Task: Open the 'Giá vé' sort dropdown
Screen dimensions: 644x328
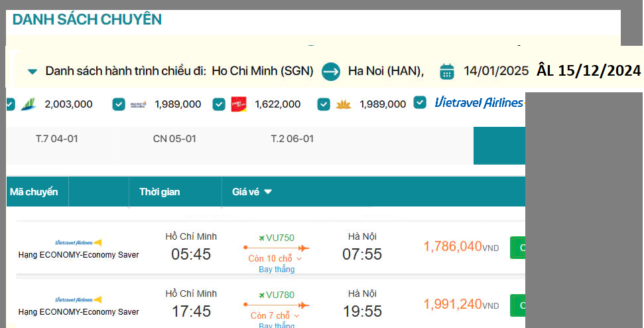Action: 252,192
